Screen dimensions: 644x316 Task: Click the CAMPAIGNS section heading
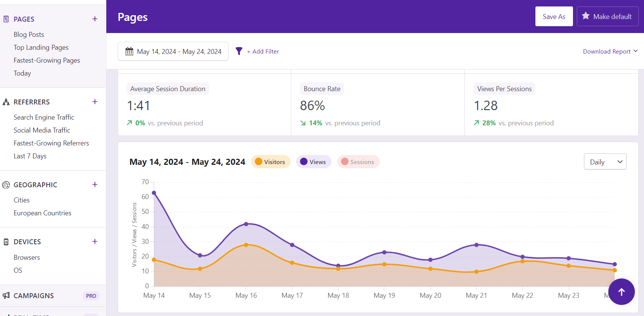pos(34,295)
